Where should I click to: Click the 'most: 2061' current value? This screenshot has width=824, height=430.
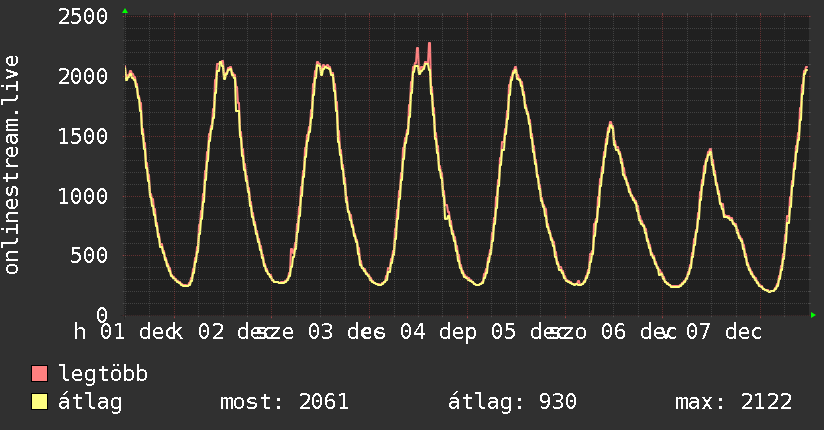point(284,402)
